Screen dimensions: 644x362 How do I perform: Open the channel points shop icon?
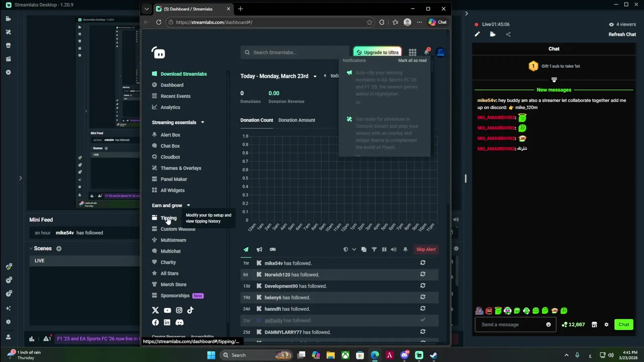point(594,325)
